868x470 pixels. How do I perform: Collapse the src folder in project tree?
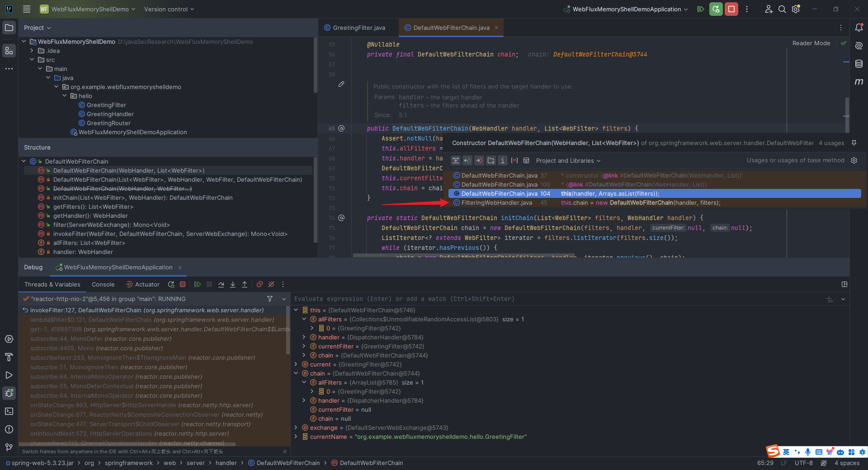point(32,60)
